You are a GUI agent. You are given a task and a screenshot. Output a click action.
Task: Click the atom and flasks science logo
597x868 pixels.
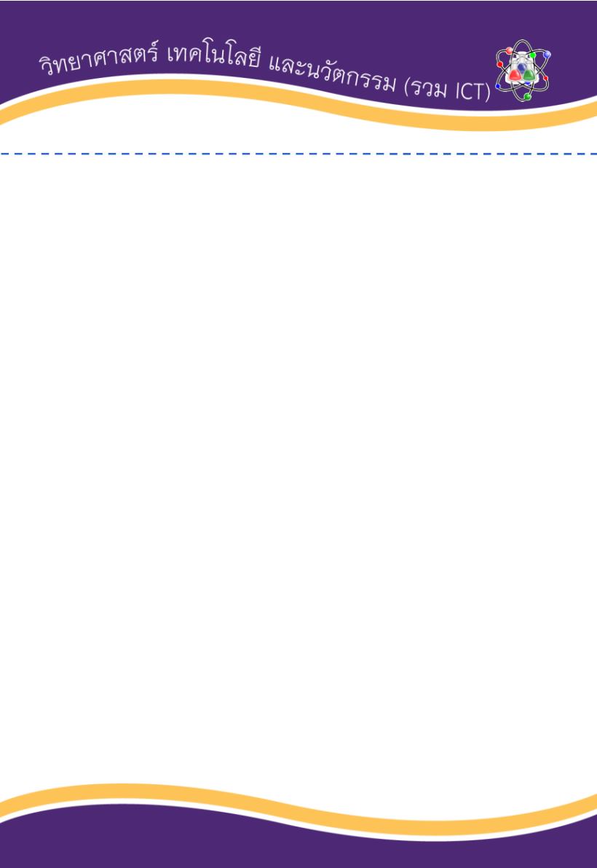(x=523, y=71)
